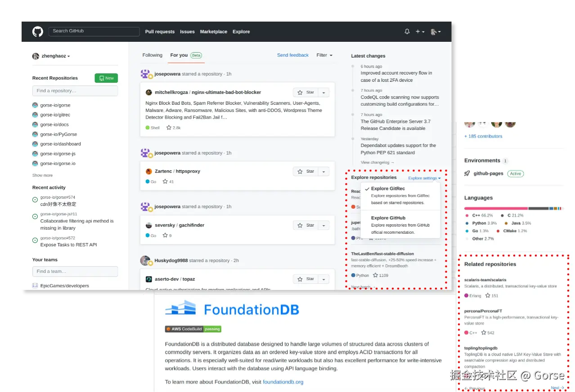Click View changelog link
This screenshot has width=575, height=392.
click(x=377, y=162)
